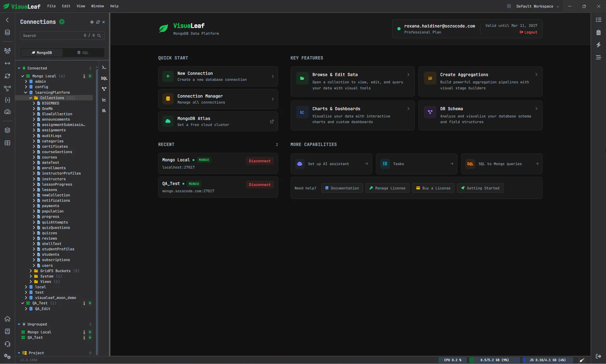Open the SQL tool in vertical toolbar
This screenshot has width=606, height=364.
pyautogui.click(x=104, y=78)
